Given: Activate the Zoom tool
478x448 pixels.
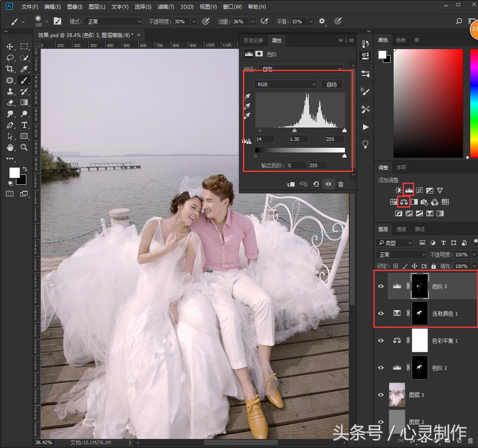Looking at the screenshot, I should pos(24,147).
